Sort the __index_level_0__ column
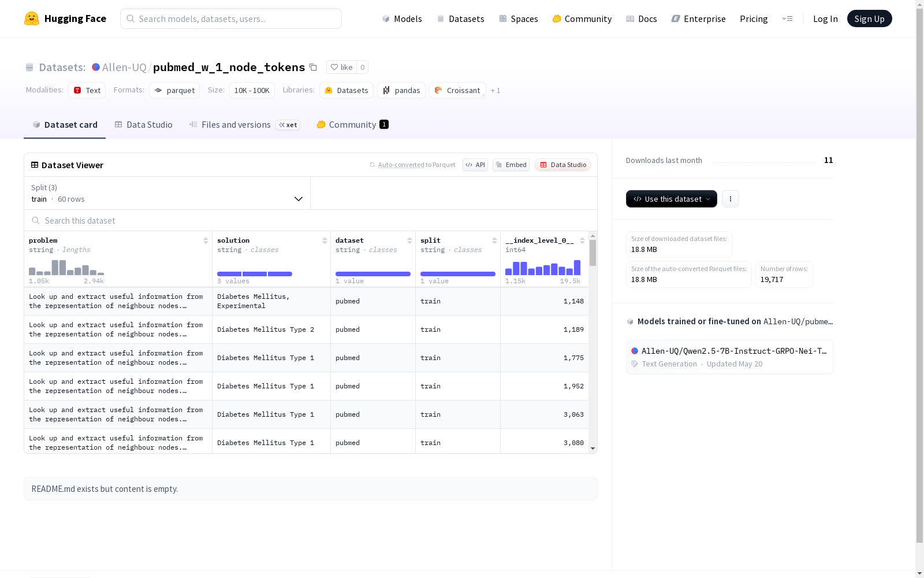This screenshot has width=924, height=578. 582,240
